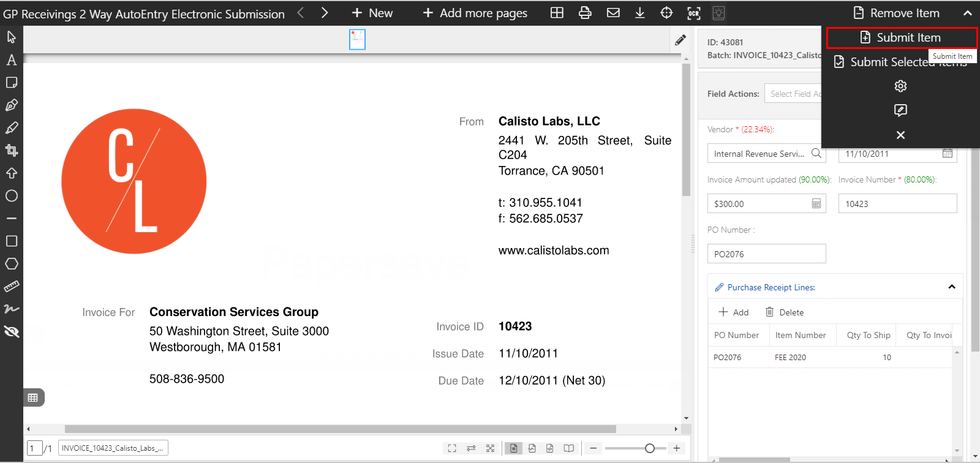Select the crop tool in sidebar
Image resolution: width=980 pixels, height=463 pixels.
[12, 150]
